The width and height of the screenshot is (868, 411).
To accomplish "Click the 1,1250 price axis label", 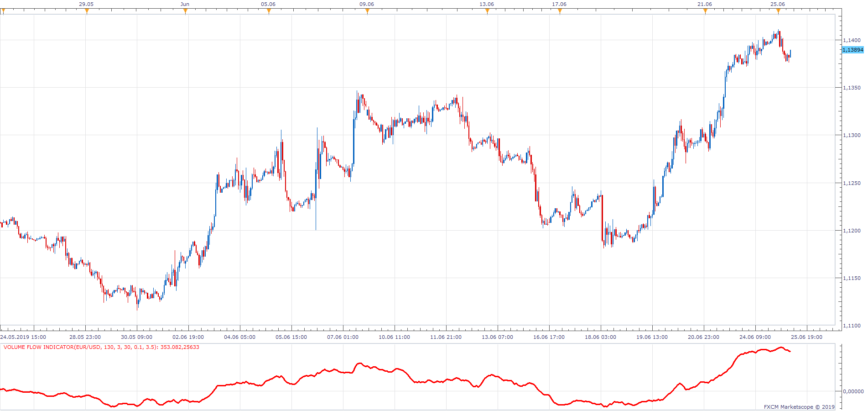I will click(852, 183).
